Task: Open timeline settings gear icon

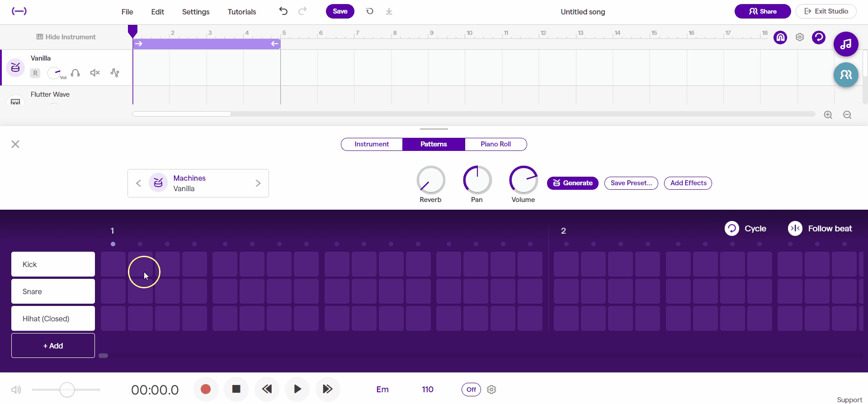Action: [x=800, y=37]
